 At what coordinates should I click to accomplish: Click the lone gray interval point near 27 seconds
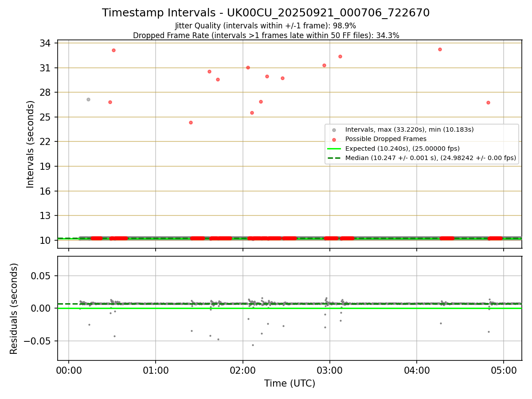point(88,99)
